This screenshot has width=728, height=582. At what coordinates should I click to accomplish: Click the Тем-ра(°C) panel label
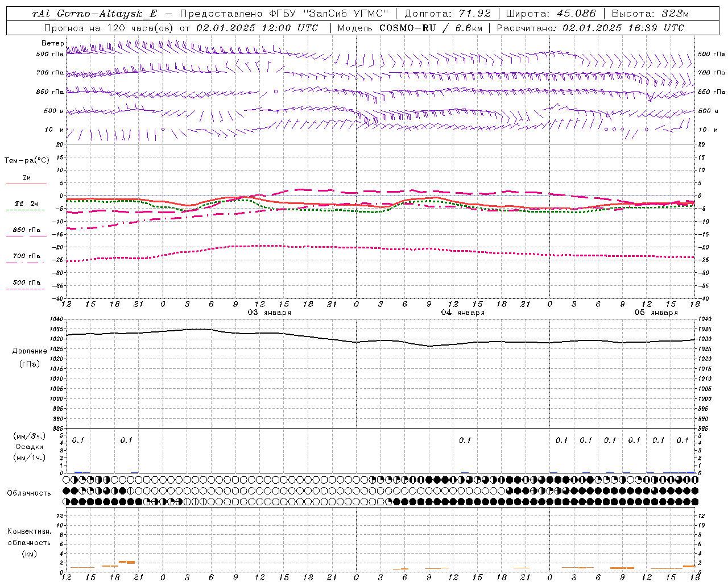click(27, 161)
